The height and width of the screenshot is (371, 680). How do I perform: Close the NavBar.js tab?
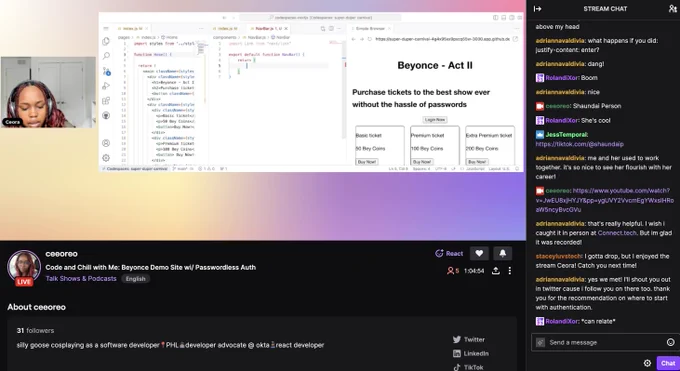point(286,29)
